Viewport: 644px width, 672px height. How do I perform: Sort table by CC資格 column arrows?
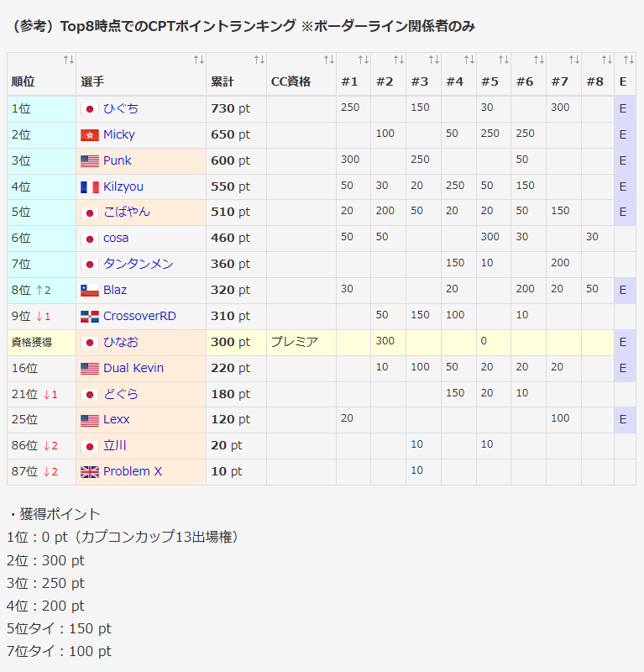(328, 60)
